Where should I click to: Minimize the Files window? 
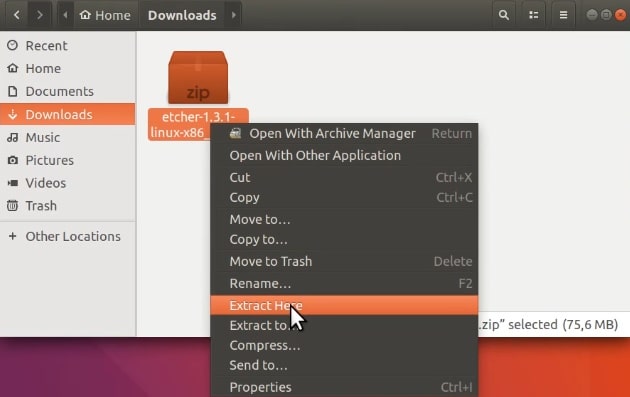pos(591,15)
